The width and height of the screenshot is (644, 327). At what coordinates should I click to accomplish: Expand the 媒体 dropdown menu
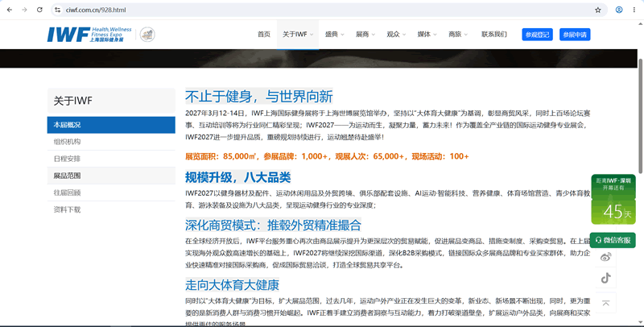427,35
